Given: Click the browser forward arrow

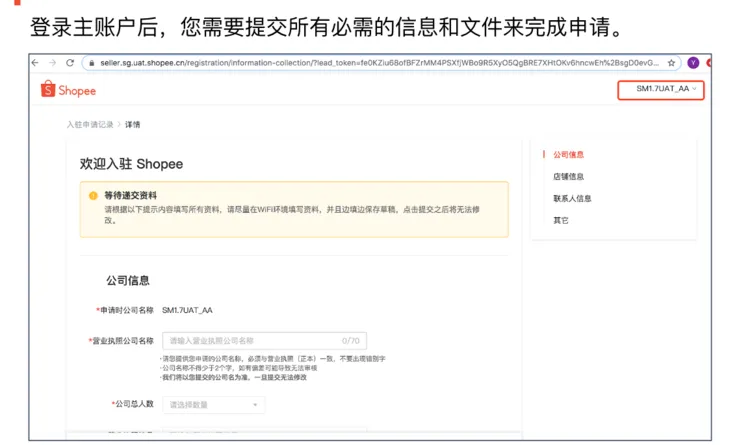Looking at the screenshot, I should coord(52,63).
